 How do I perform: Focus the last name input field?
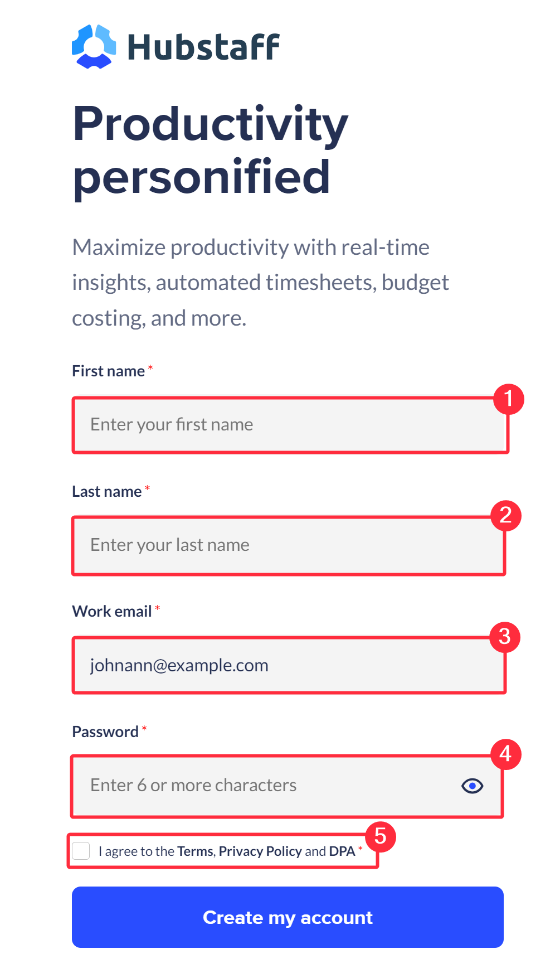point(289,545)
